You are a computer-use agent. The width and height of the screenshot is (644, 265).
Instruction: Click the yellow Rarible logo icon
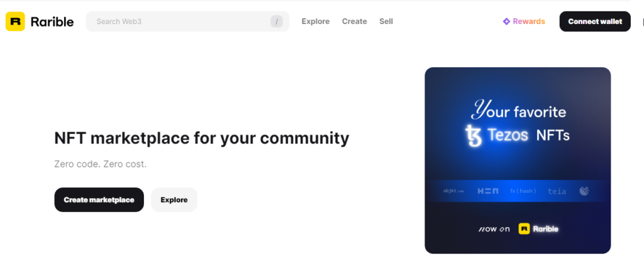pyautogui.click(x=15, y=21)
